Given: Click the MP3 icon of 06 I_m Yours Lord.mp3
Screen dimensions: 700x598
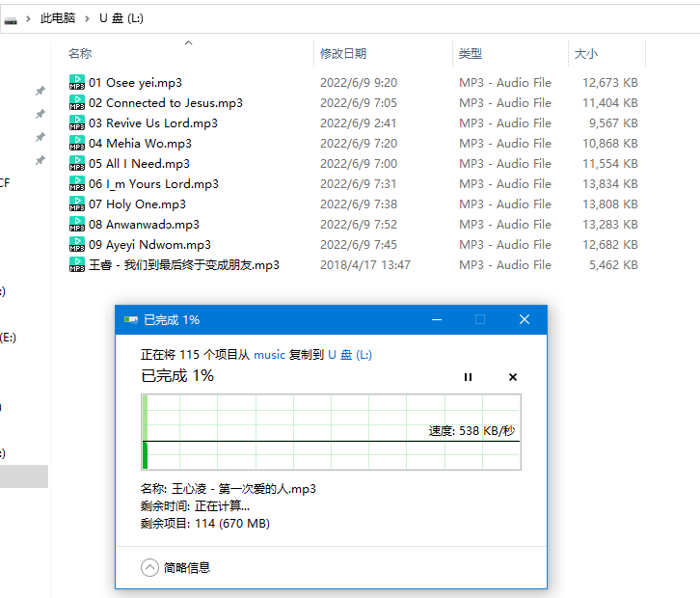Looking at the screenshot, I should (77, 183).
